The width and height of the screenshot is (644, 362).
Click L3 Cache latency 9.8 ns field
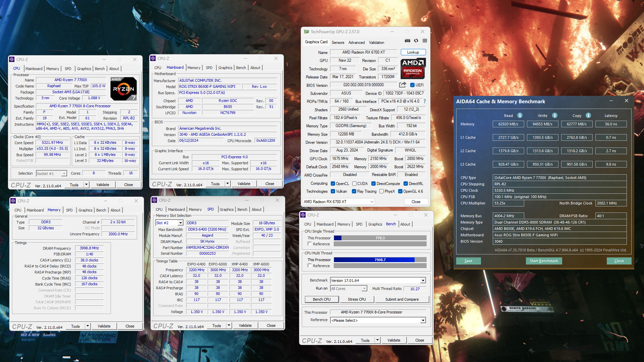tap(611, 164)
